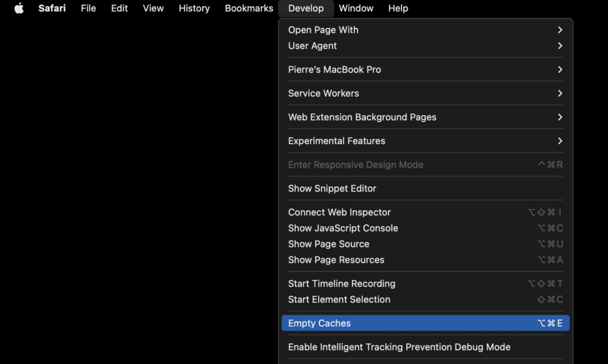Open the Help menu
The width and height of the screenshot is (608, 364).
[398, 8]
